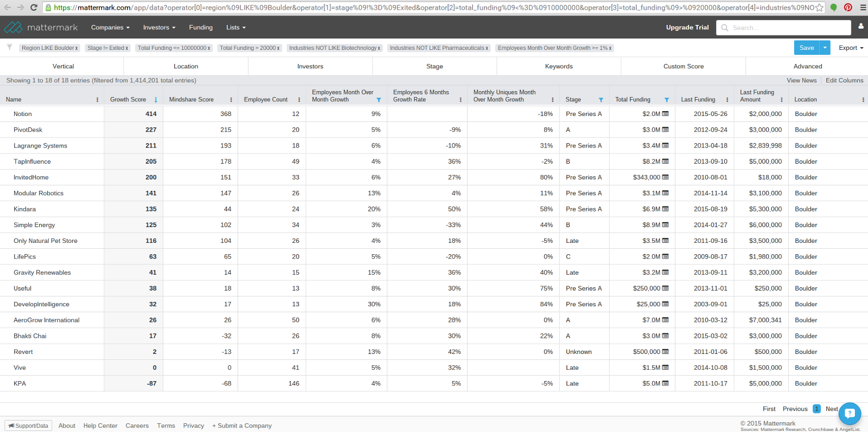Image resolution: width=868 pixels, height=432 pixels.
Task: Go to the Next results page
Action: [x=832, y=409]
